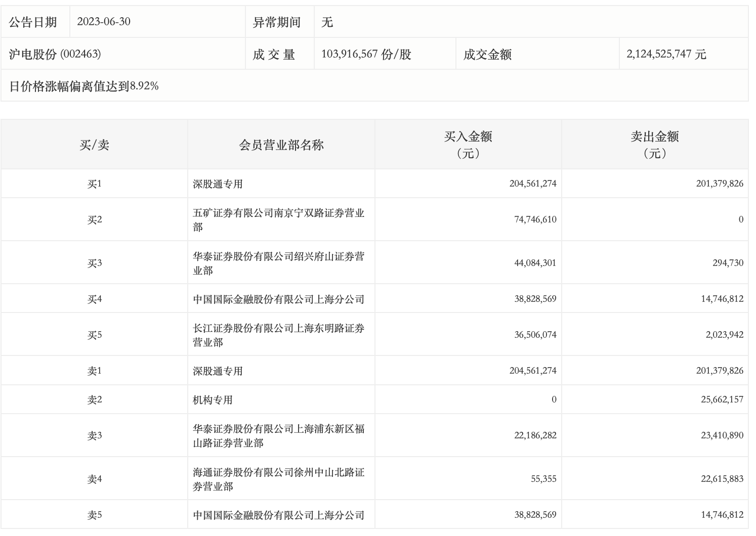This screenshot has width=756, height=536.
Task: Click 机构专用 in the 卖2 row
Action: click(213, 400)
